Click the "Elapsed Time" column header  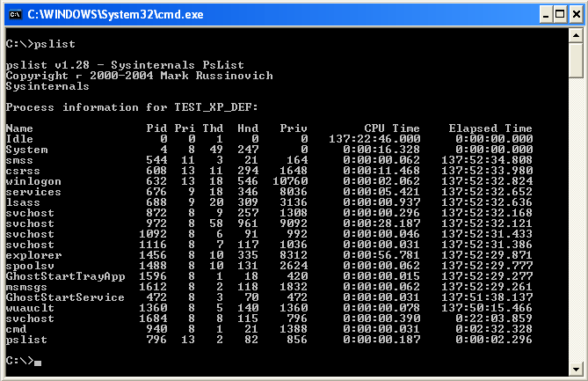[490, 128]
